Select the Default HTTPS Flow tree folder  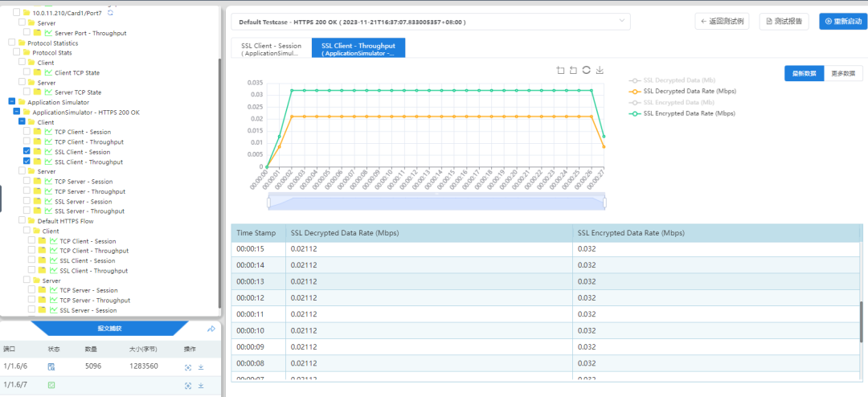(x=68, y=221)
